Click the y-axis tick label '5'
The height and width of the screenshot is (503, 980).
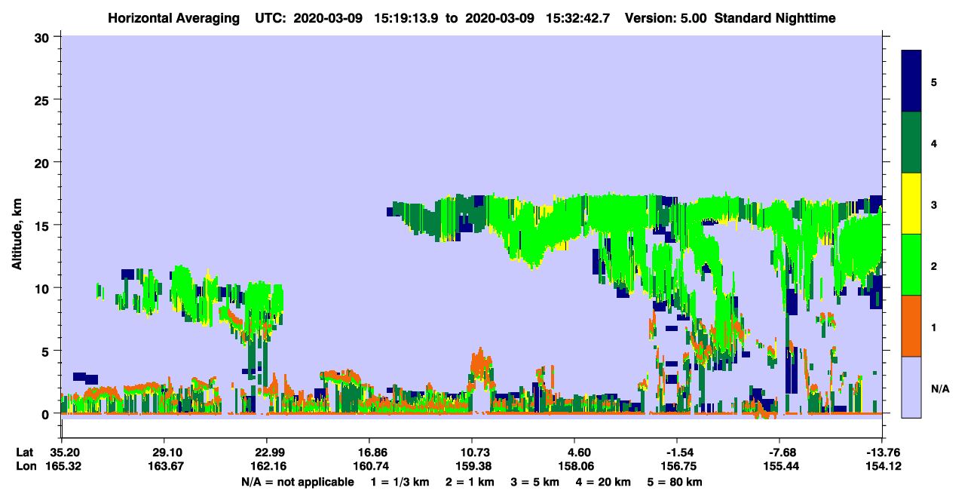(x=47, y=351)
